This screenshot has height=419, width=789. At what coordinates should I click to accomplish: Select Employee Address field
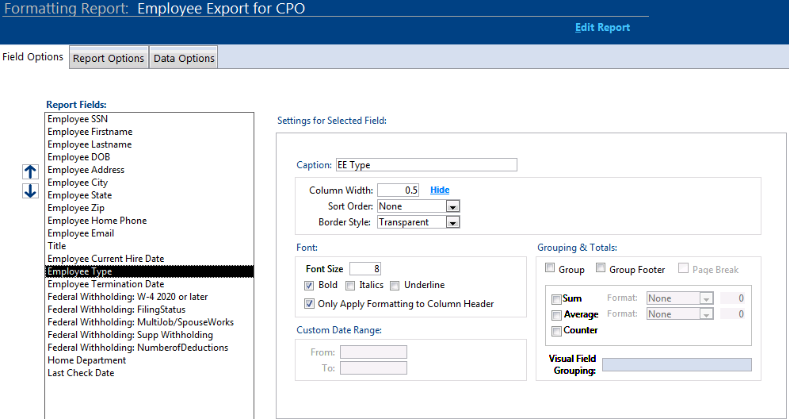(x=149, y=170)
